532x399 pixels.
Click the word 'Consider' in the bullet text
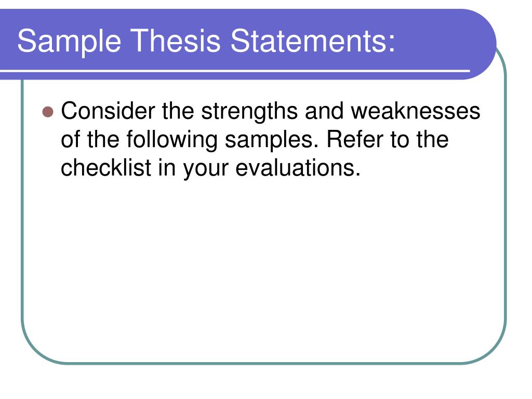coord(108,111)
